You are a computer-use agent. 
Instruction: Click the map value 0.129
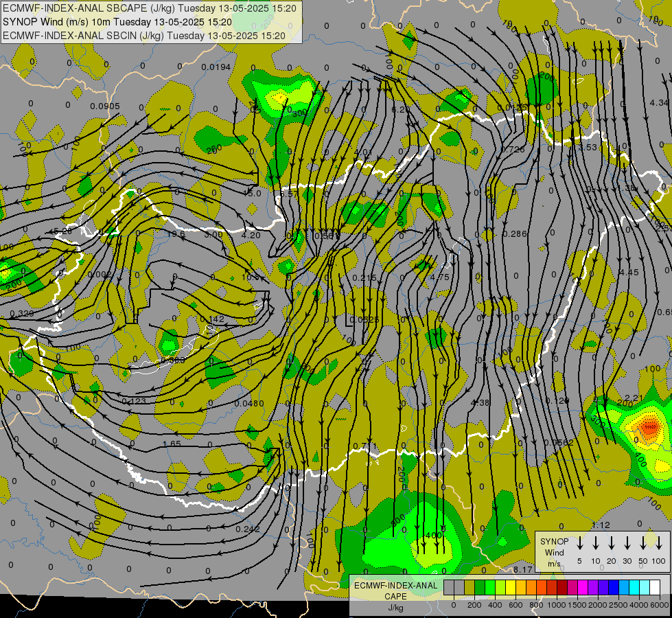click(x=557, y=400)
